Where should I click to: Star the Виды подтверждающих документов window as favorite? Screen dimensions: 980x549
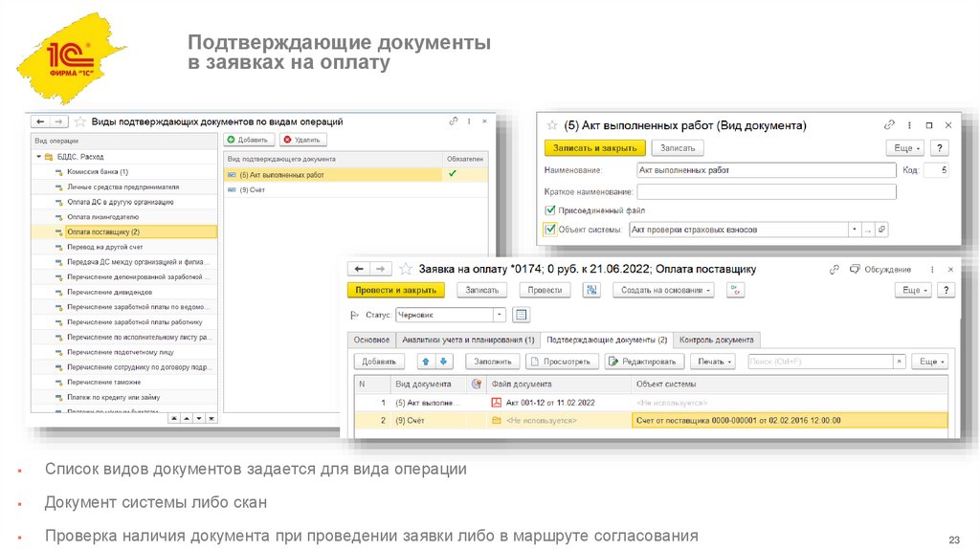point(80,121)
